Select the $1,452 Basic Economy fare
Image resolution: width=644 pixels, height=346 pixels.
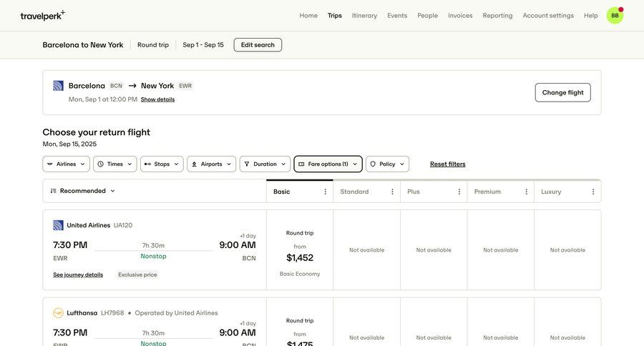300,253
